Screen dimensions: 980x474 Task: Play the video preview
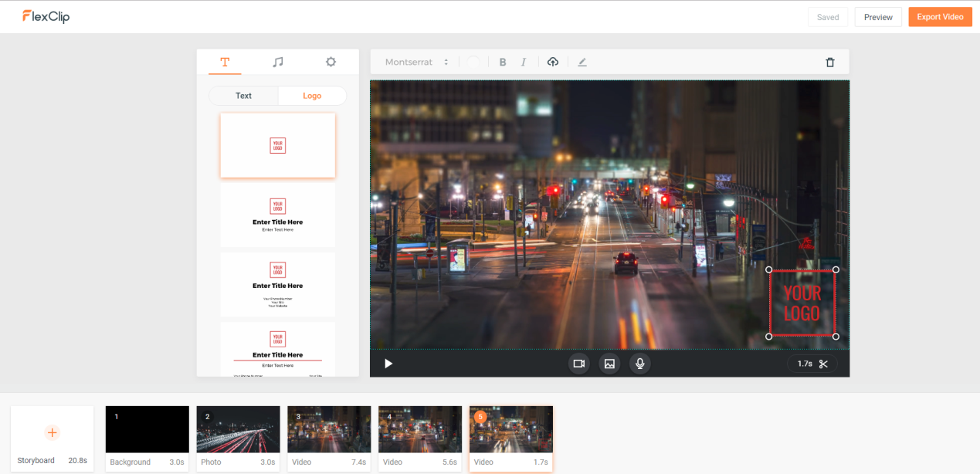388,364
